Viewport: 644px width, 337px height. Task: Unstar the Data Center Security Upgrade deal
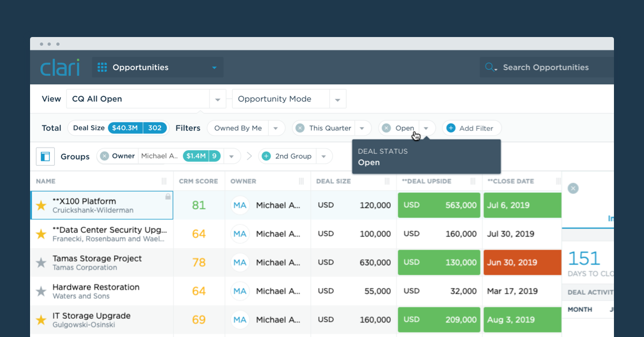coord(41,233)
